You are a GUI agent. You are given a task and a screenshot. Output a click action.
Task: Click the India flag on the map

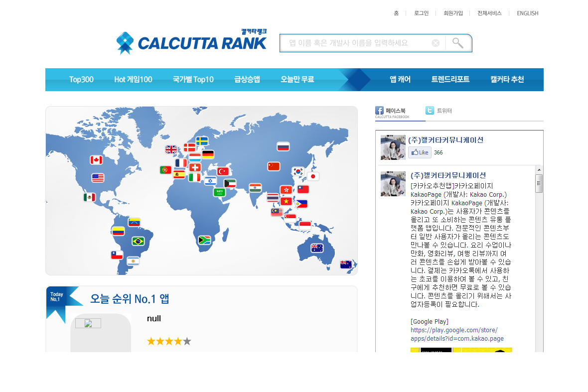[255, 188]
